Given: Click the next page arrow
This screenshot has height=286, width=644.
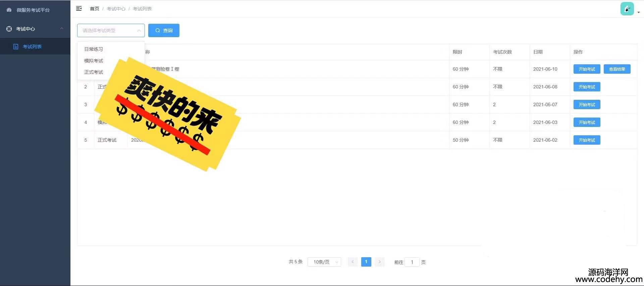Looking at the screenshot, I should (379, 262).
